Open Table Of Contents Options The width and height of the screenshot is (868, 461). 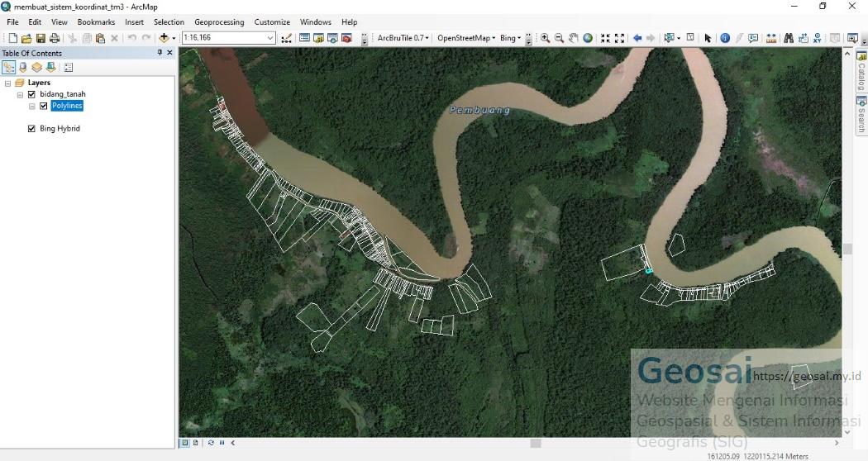(68, 68)
